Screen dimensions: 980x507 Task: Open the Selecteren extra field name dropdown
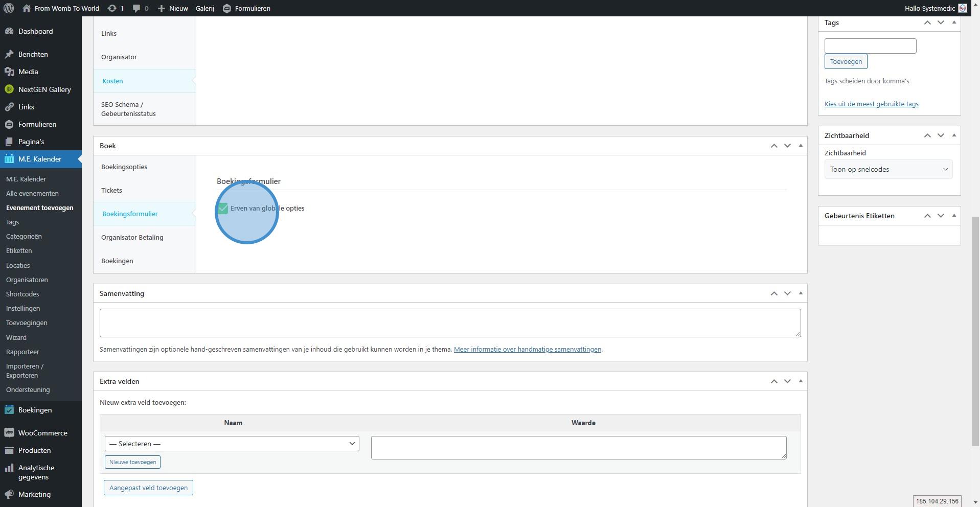232,444
